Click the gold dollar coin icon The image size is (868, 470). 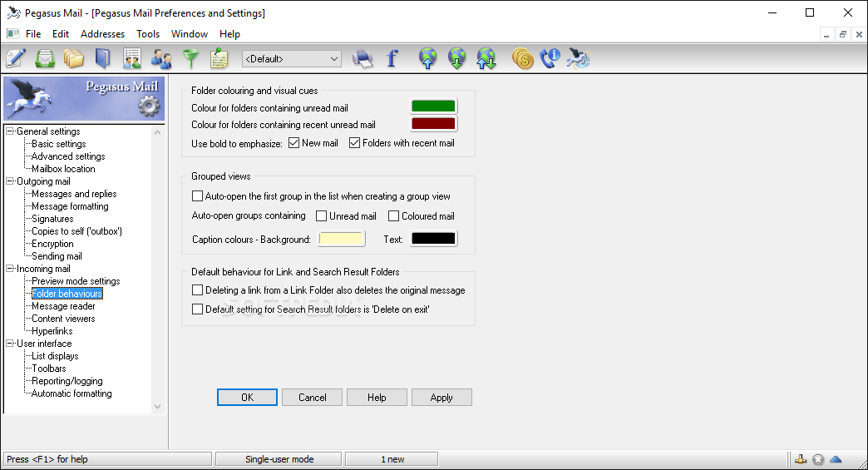[523, 58]
